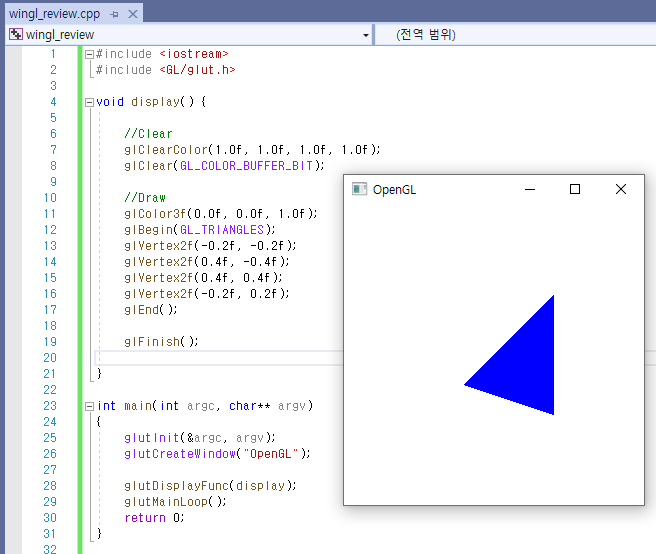Click glVertex2f(0.4f, 0.4f) line
The height and width of the screenshot is (554, 656).
point(203,278)
